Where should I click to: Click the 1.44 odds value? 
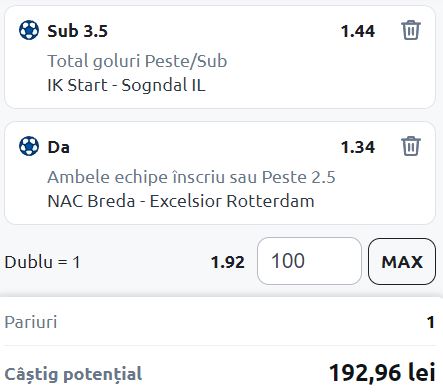[358, 31]
